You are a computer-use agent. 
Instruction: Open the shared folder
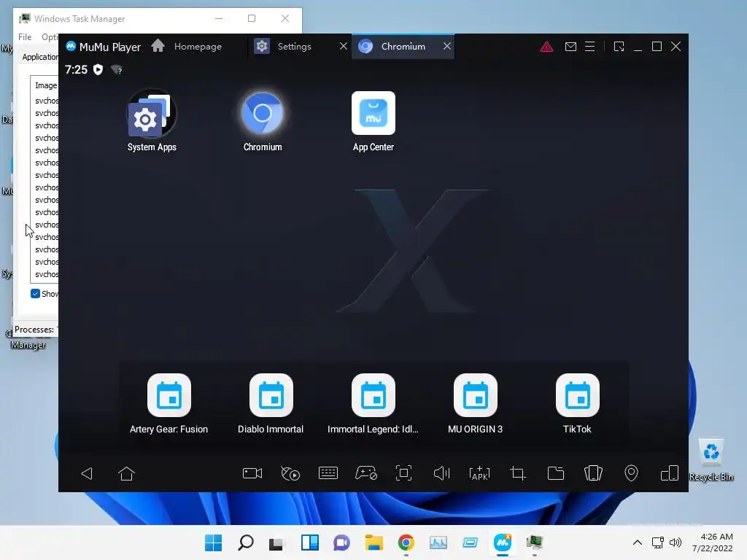point(555,473)
